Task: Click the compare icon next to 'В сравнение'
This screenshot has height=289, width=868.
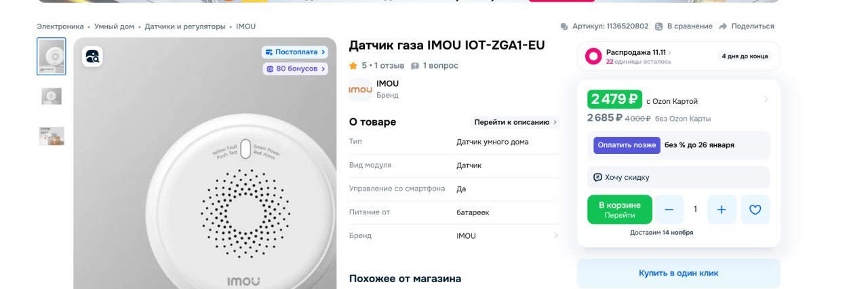Action: tap(660, 26)
